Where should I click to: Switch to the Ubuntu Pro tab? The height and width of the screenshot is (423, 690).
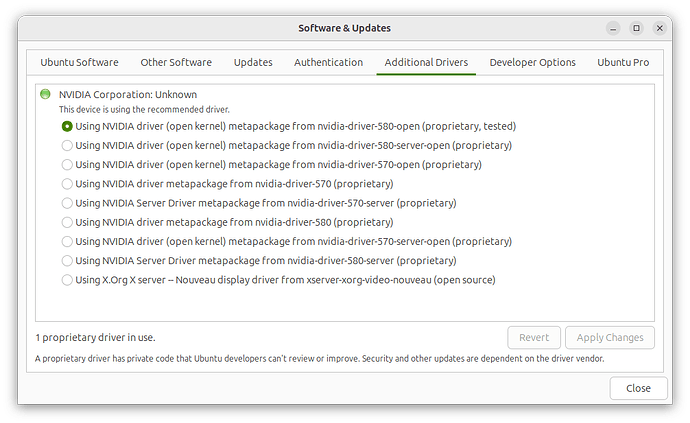click(x=623, y=63)
